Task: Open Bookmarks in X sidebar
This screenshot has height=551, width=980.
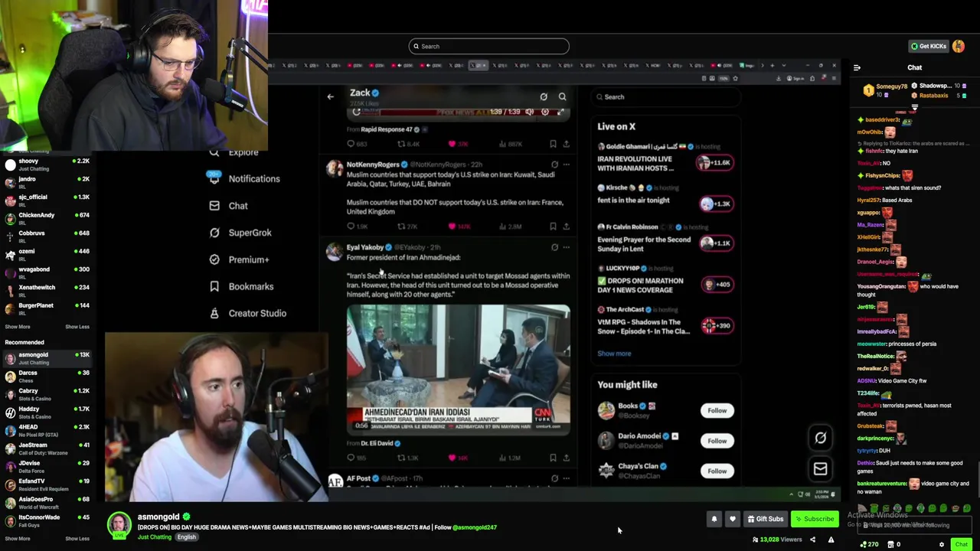Action: 241,286
